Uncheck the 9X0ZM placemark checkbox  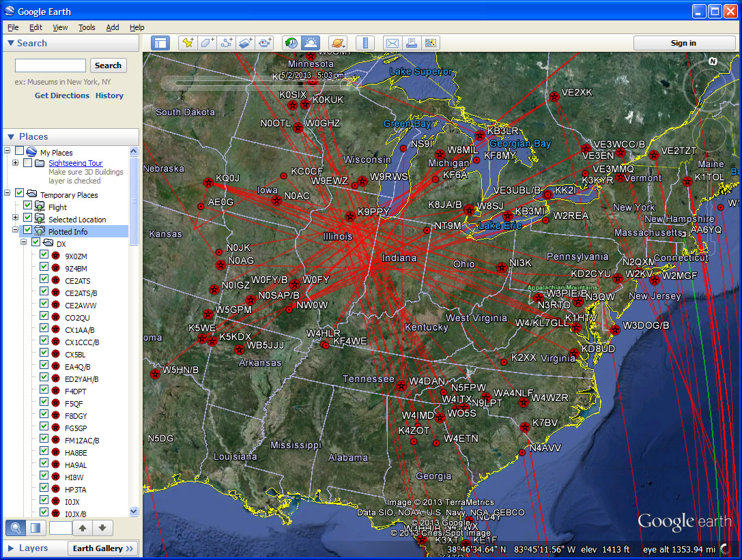[x=44, y=254]
